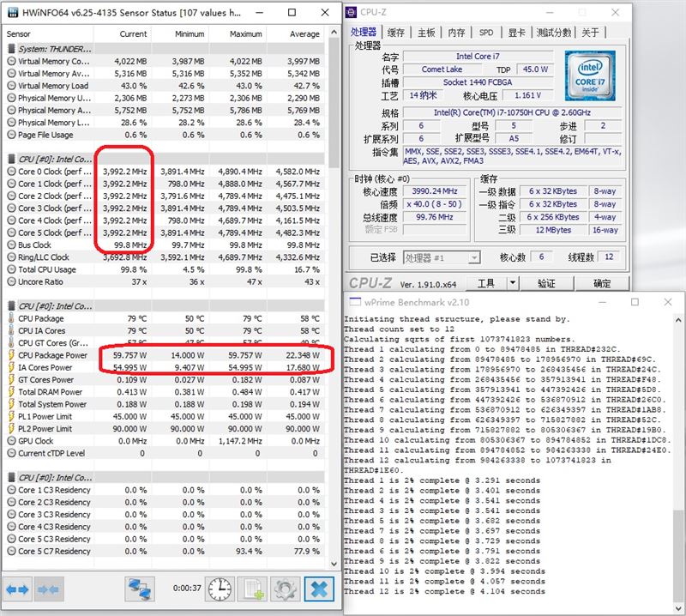Viewport: 686px width, 616px height.
Task: Click the 1.161 V core voltage field
Action: coord(527,95)
